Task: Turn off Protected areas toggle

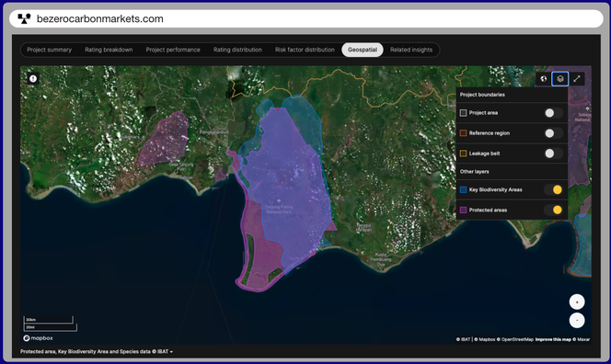Action: click(x=553, y=210)
